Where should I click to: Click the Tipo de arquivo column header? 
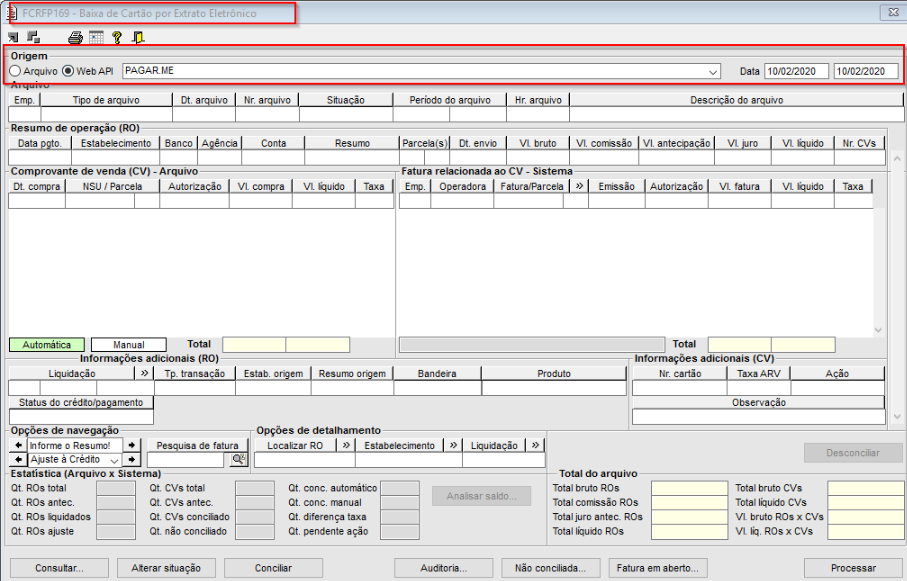106,100
